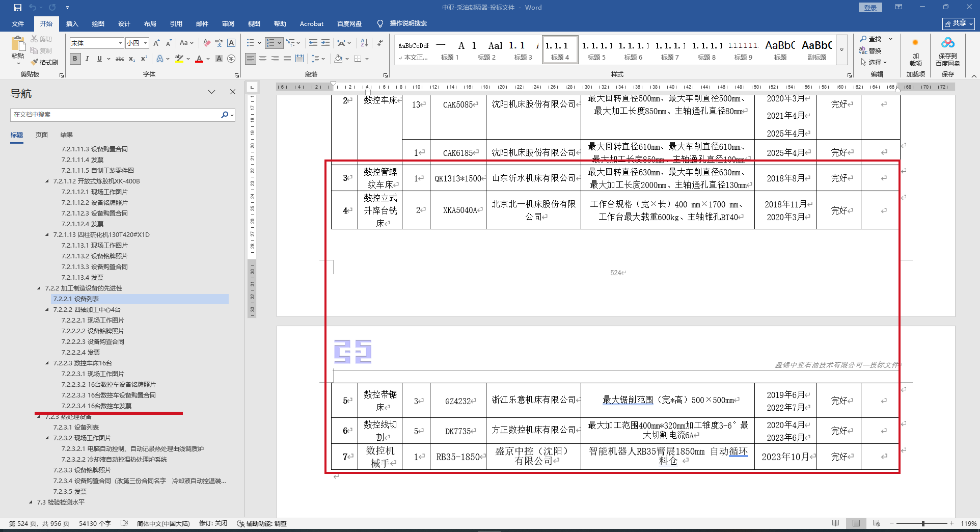Screen dimensions: 980x532
Task: Click the increase indent icon
Action: coord(325,43)
